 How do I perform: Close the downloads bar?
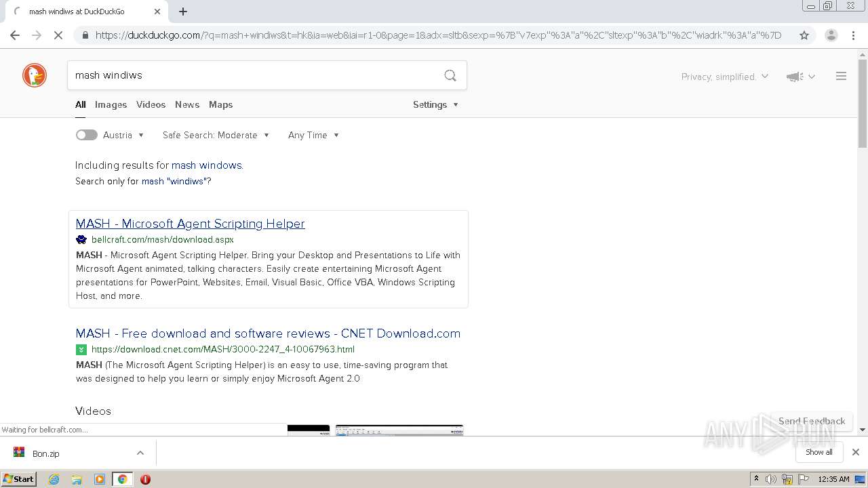point(856,452)
